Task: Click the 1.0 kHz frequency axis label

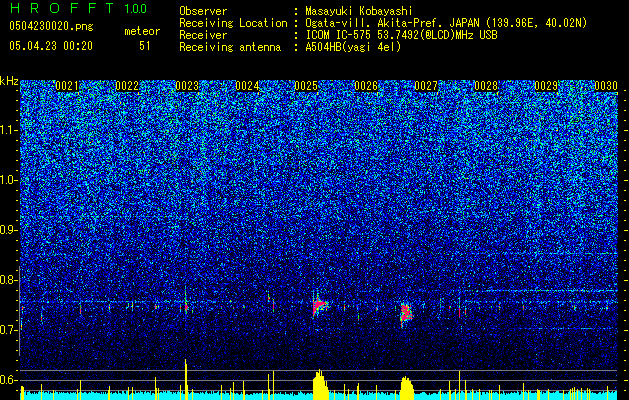Action: [9, 180]
